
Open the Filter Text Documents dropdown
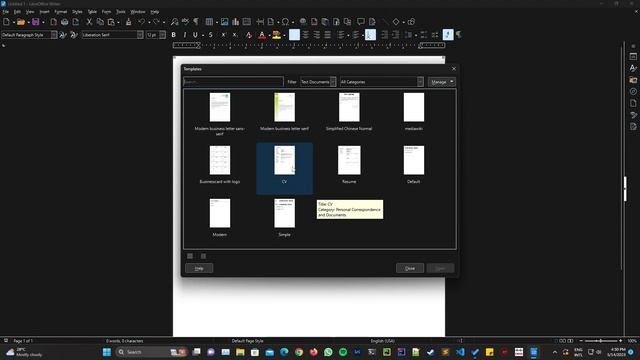tap(318, 82)
